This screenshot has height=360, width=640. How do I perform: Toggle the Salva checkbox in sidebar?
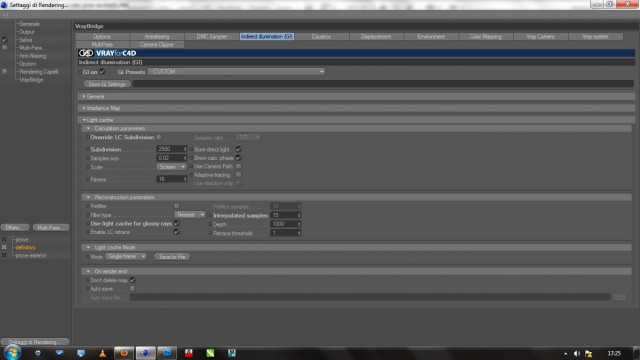pyautogui.click(x=4, y=40)
